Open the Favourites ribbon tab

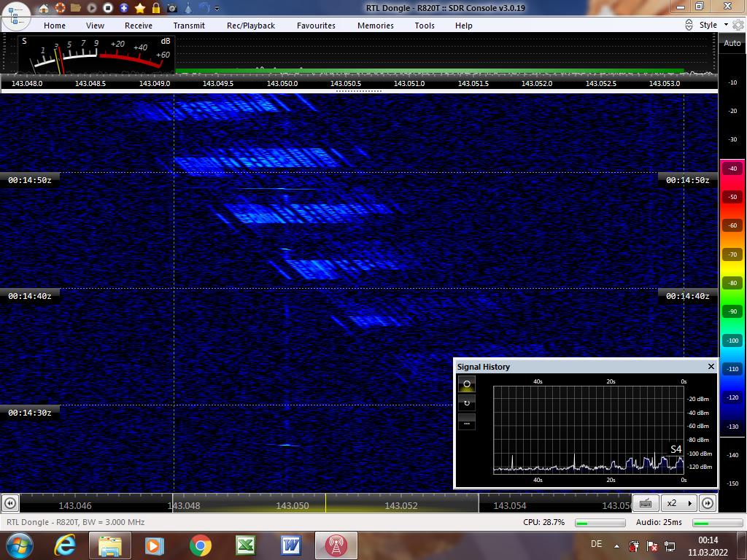point(316,26)
